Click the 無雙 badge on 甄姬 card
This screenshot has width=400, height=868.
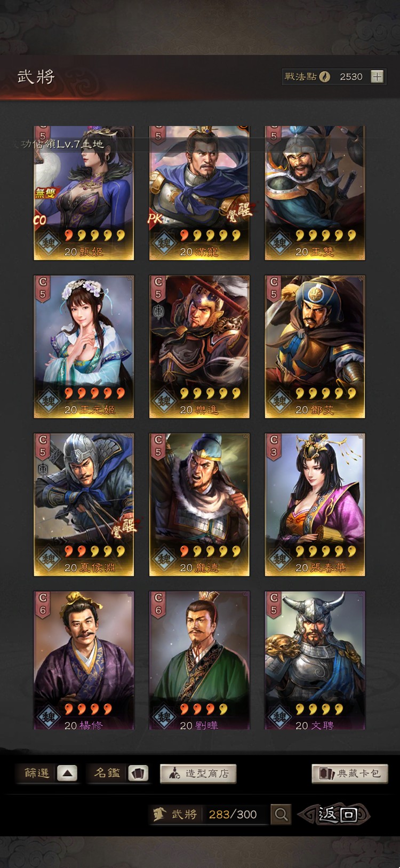click(45, 193)
